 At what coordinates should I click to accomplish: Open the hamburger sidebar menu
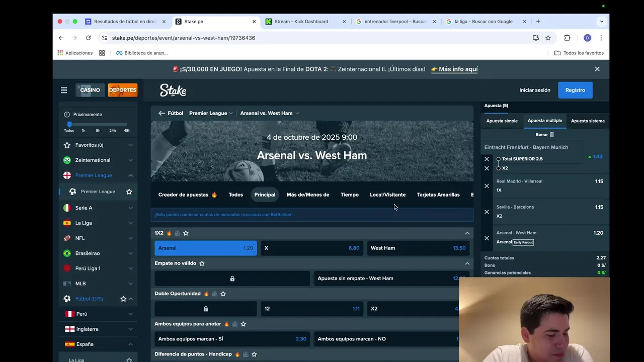[64, 90]
